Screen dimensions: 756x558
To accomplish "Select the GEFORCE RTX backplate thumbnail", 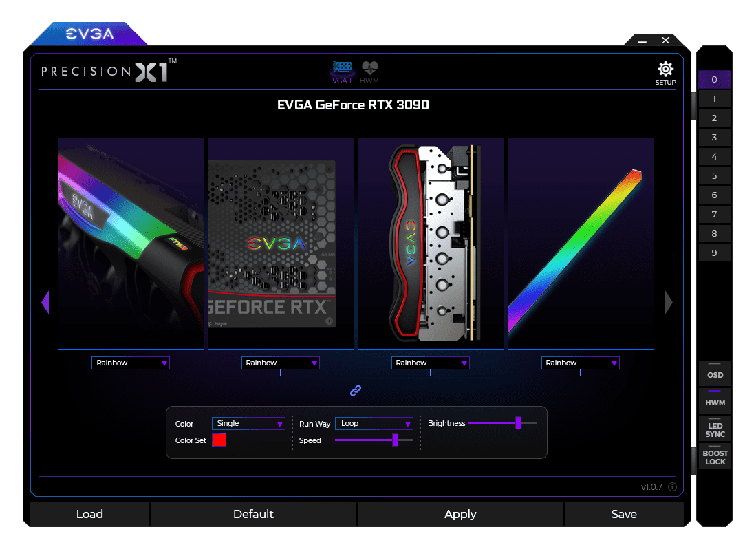I will click(x=281, y=244).
